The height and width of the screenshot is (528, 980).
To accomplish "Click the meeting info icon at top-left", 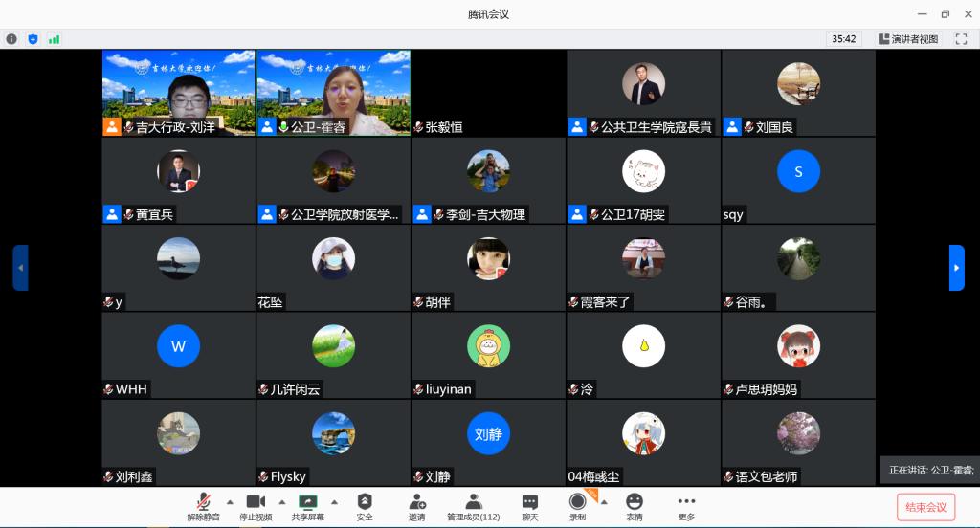I will click(x=11, y=39).
